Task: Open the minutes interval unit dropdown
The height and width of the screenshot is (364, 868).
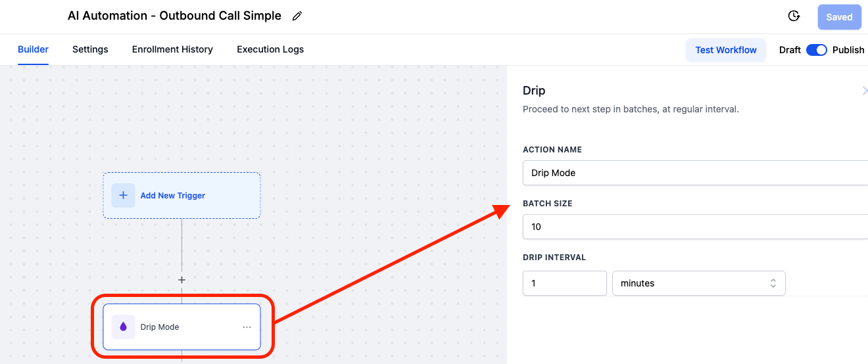Action: (698, 283)
